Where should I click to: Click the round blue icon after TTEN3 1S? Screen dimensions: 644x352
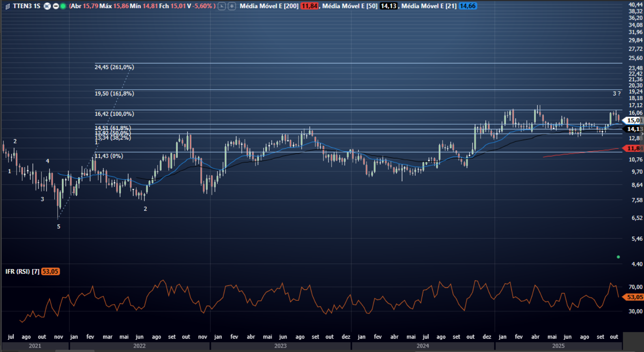(x=47, y=6)
